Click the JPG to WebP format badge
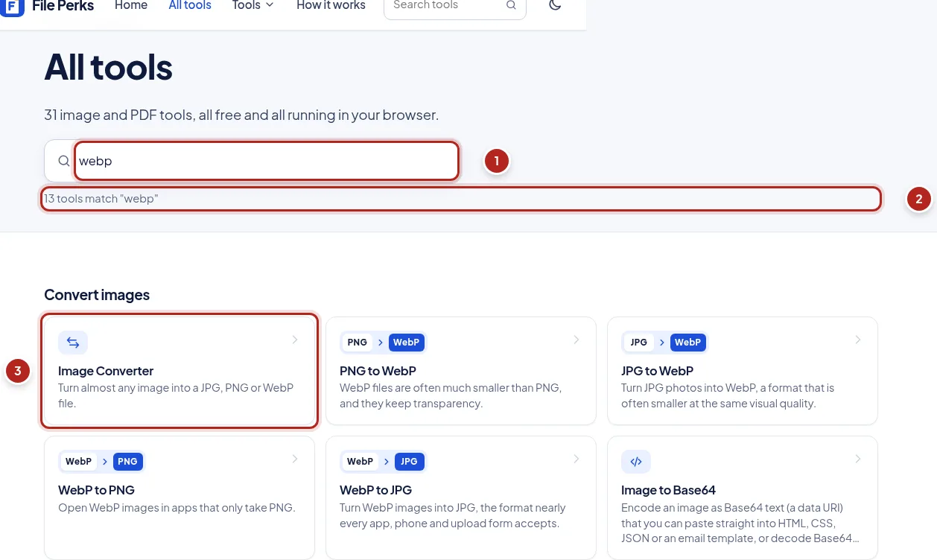Image resolution: width=937 pixels, height=560 pixels. click(664, 343)
